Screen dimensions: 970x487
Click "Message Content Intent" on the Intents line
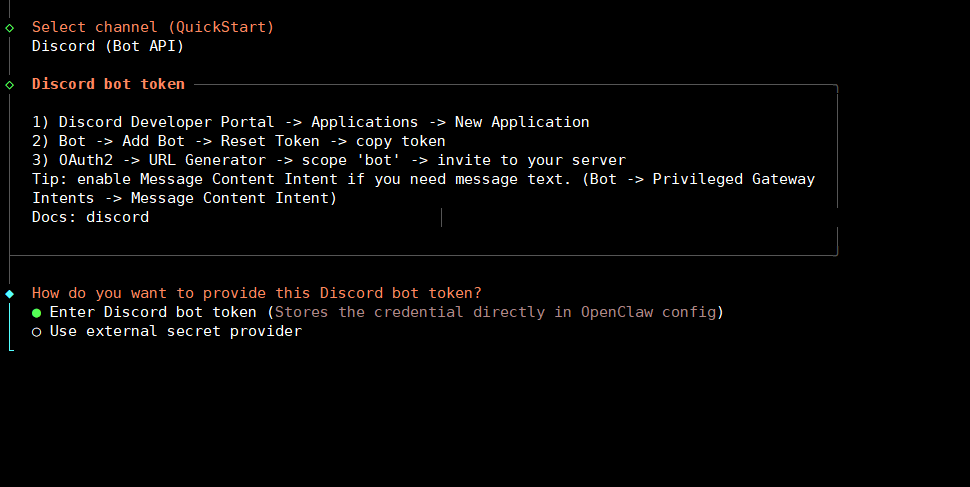click(x=234, y=198)
